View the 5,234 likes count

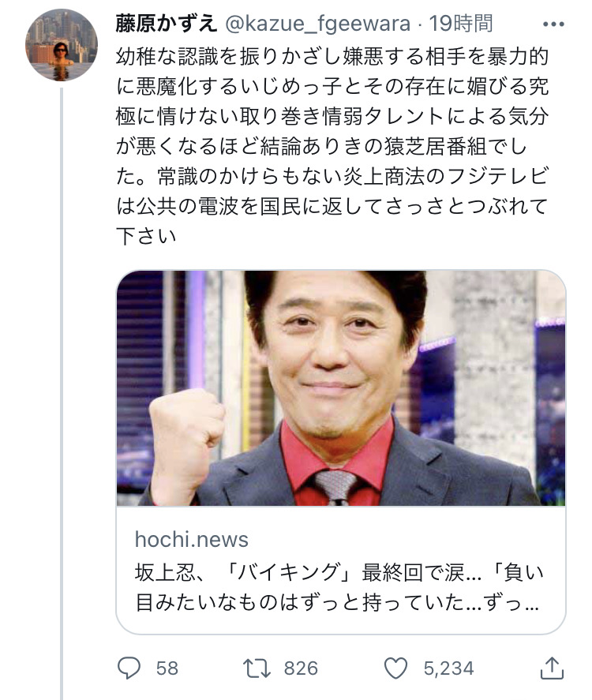point(448,668)
